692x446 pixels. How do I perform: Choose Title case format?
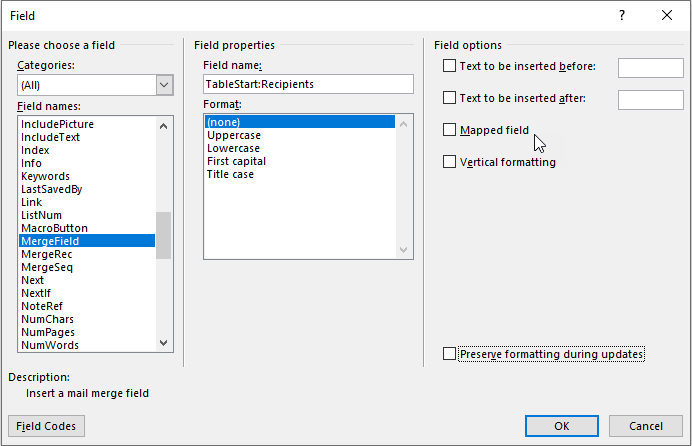[231, 174]
